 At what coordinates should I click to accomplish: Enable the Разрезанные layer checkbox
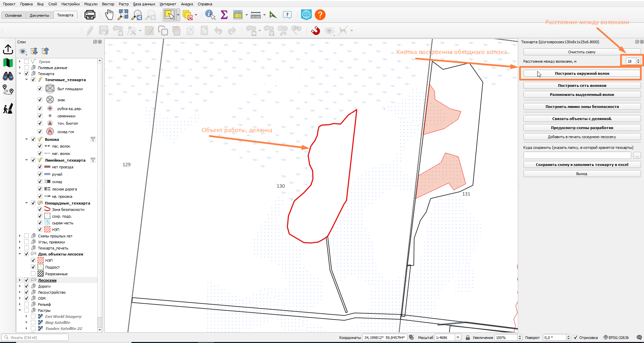pyautogui.click(x=33, y=274)
